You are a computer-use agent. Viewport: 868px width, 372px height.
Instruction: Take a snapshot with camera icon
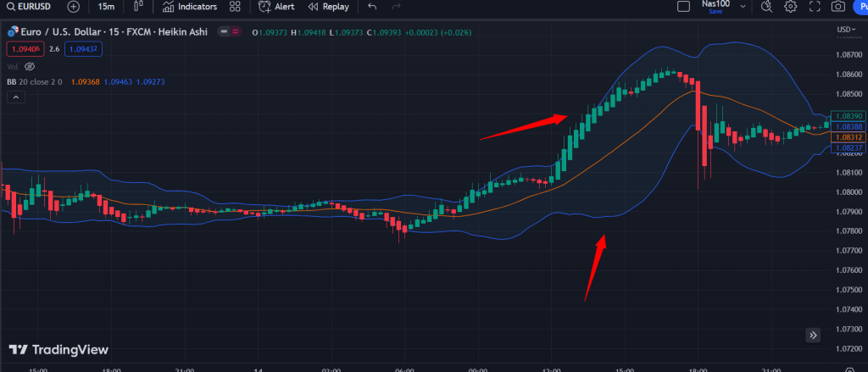coord(837,7)
